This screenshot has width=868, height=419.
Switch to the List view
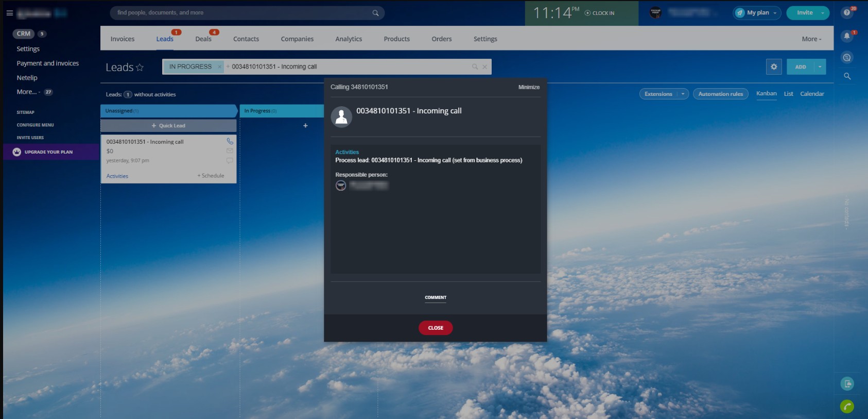(788, 94)
